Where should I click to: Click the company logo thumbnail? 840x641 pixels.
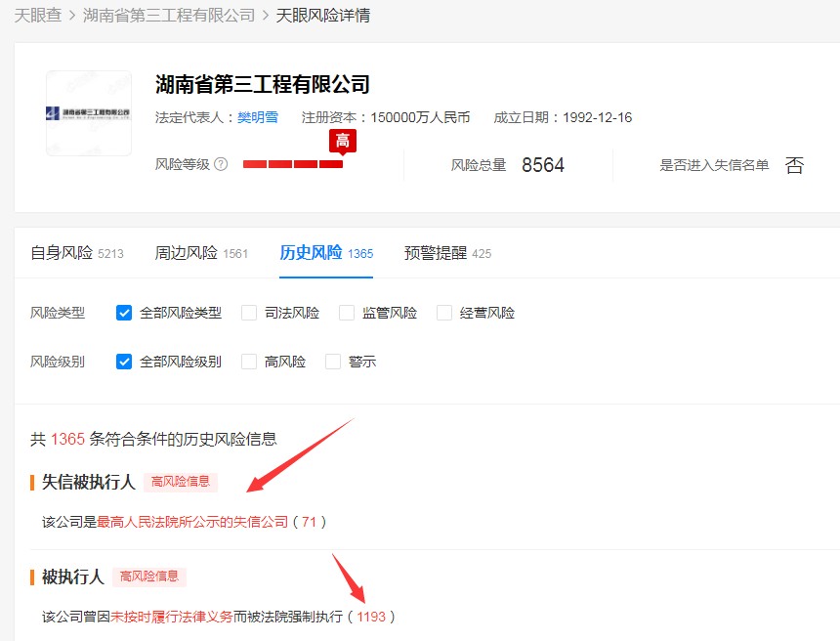tap(89, 113)
